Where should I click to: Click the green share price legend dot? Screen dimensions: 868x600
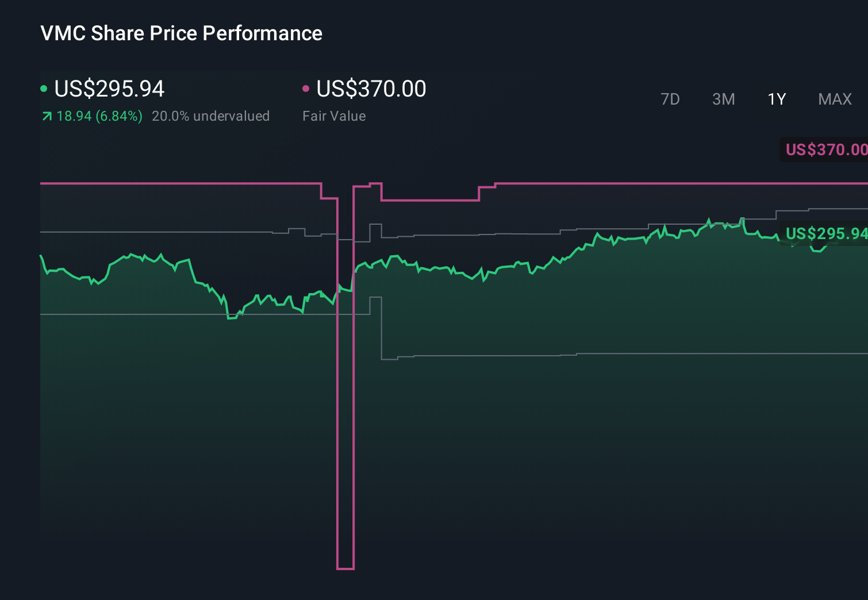coord(44,88)
